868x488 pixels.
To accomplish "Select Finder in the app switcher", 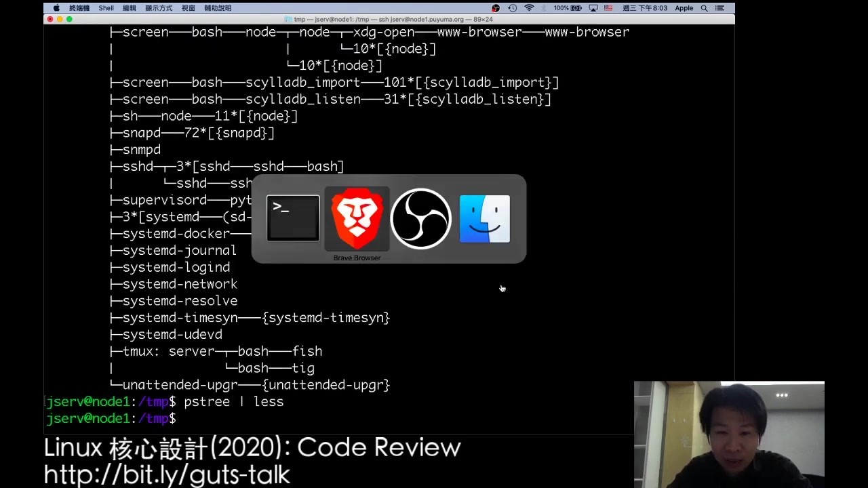I will coord(484,218).
